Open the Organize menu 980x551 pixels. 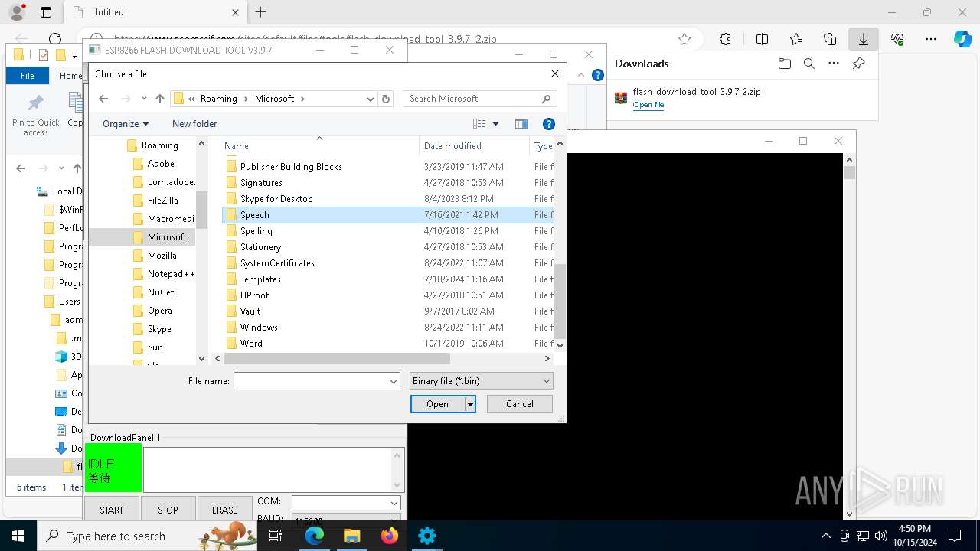click(x=126, y=124)
